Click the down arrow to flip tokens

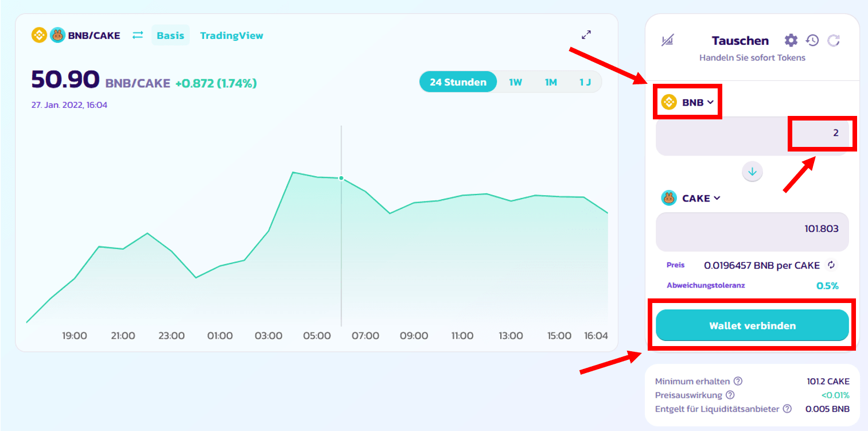[x=752, y=171]
